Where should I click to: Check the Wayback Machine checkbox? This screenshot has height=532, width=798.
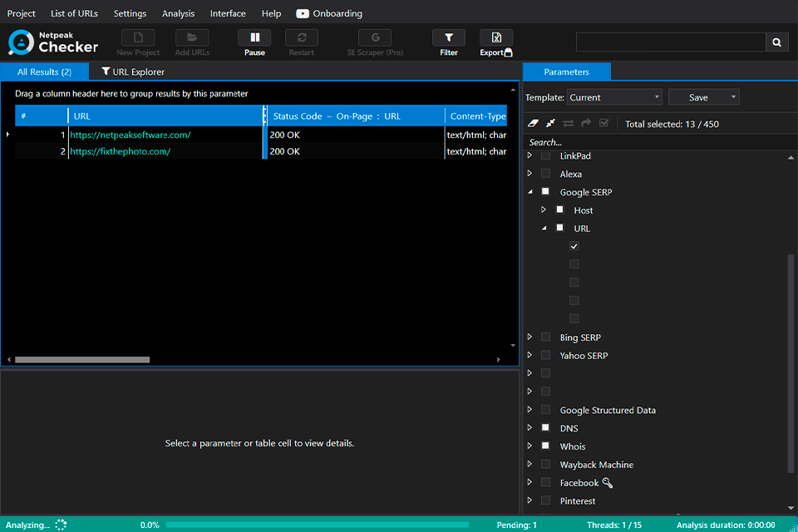[545, 465]
